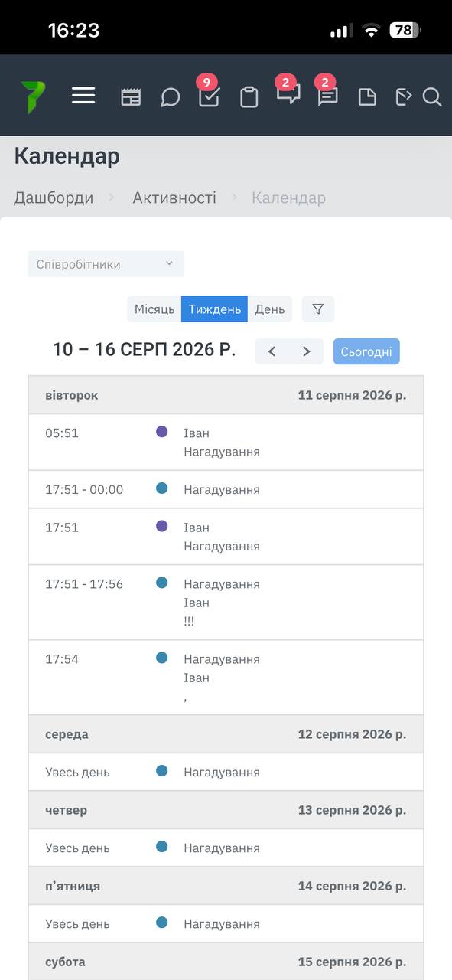Screen dimensions: 452x980
Task: Switch to День view
Action: pyautogui.click(x=269, y=309)
